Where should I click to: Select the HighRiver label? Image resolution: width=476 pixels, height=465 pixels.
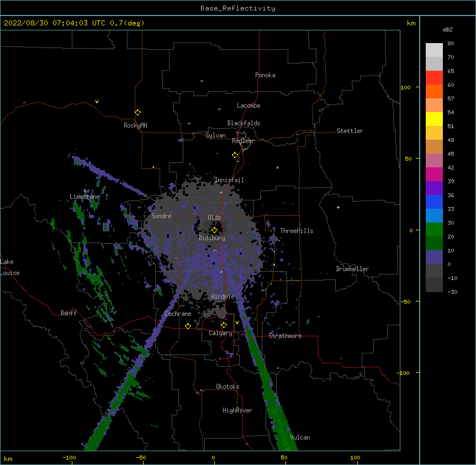(x=237, y=410)
